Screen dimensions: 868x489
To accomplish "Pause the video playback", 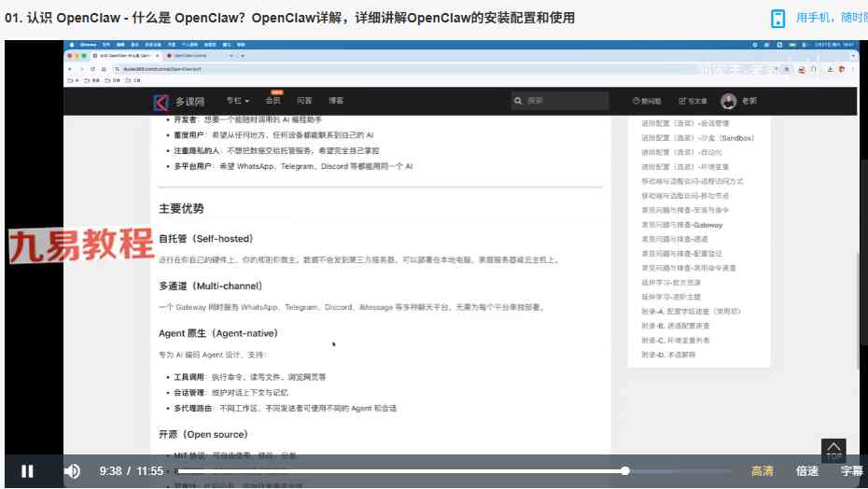I will click(x=27, y=471).
